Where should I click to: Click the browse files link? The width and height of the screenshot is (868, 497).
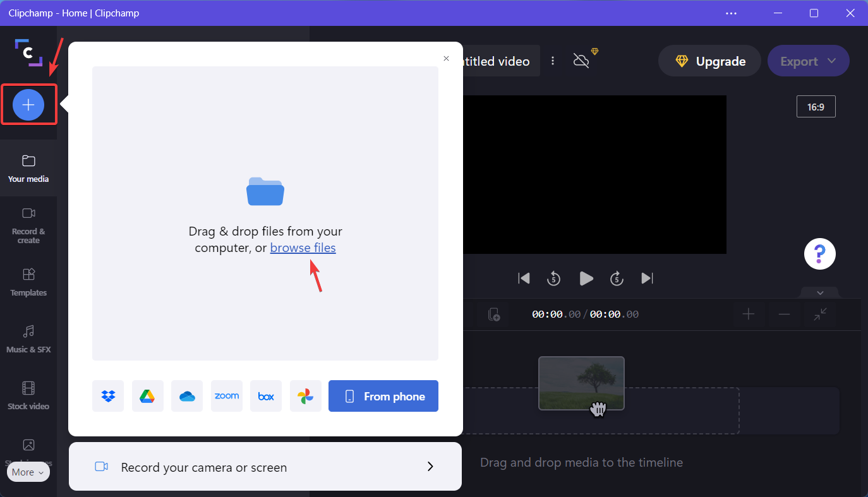coord(303,248)
